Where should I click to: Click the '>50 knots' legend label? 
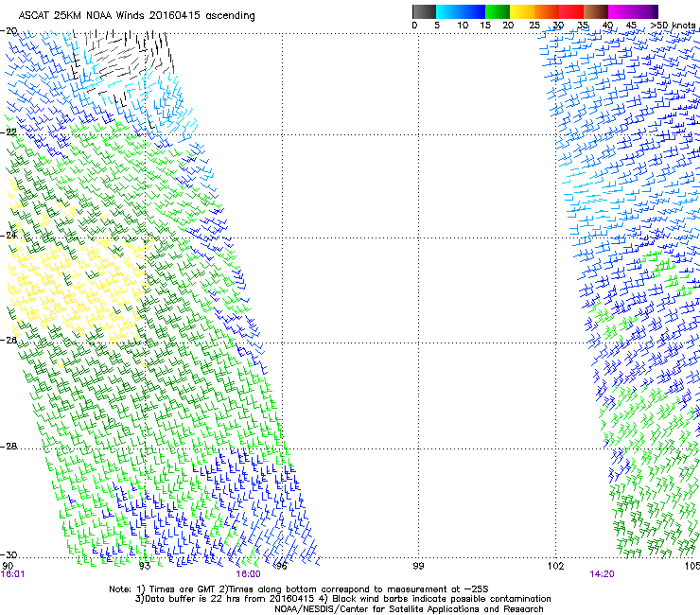pos(674,26)
